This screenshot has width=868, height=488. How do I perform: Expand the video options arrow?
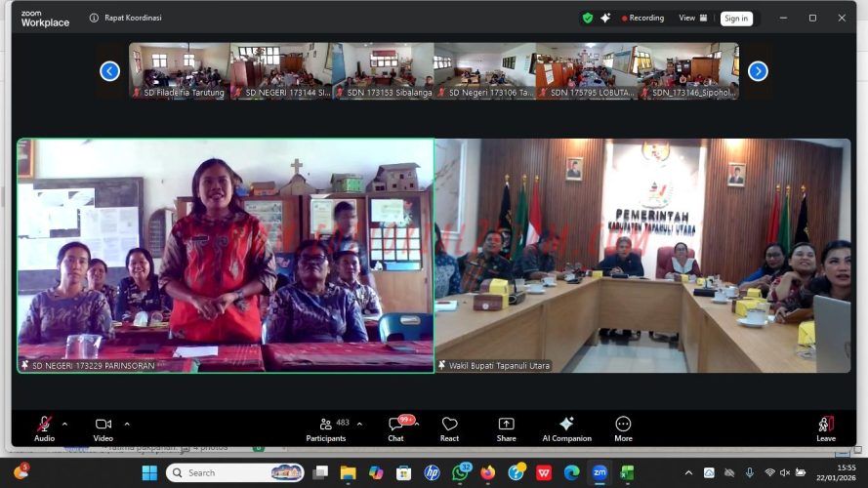127,424
